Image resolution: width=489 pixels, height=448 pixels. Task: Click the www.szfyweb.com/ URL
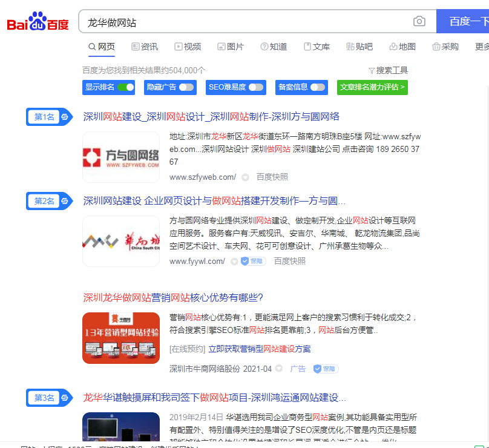click(203, 177)
